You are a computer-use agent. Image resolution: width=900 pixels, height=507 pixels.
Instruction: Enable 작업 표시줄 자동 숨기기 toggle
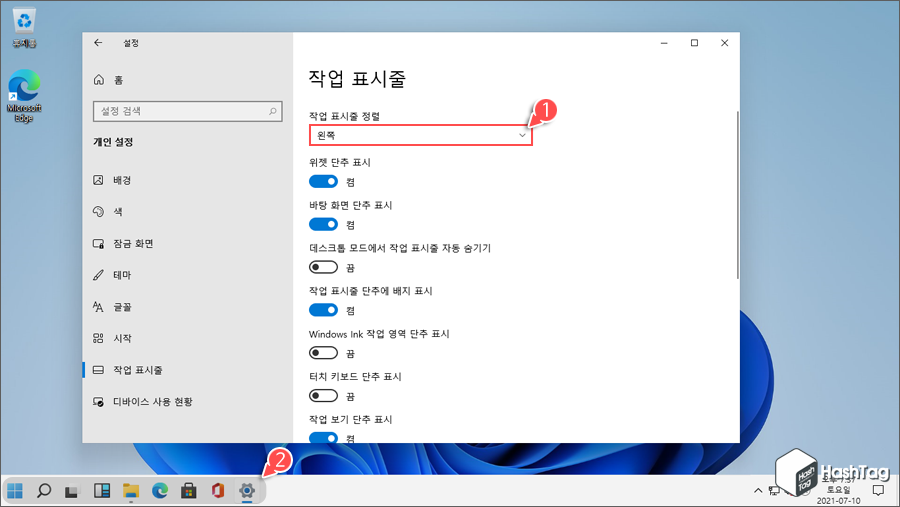tap(323, 267)
